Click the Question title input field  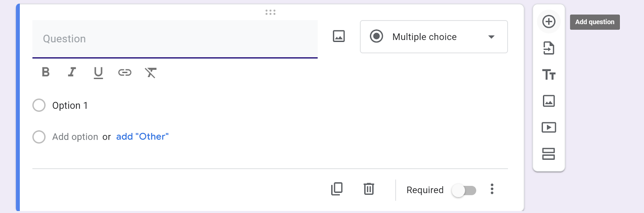pyautogui.click(x=175, y=39)
